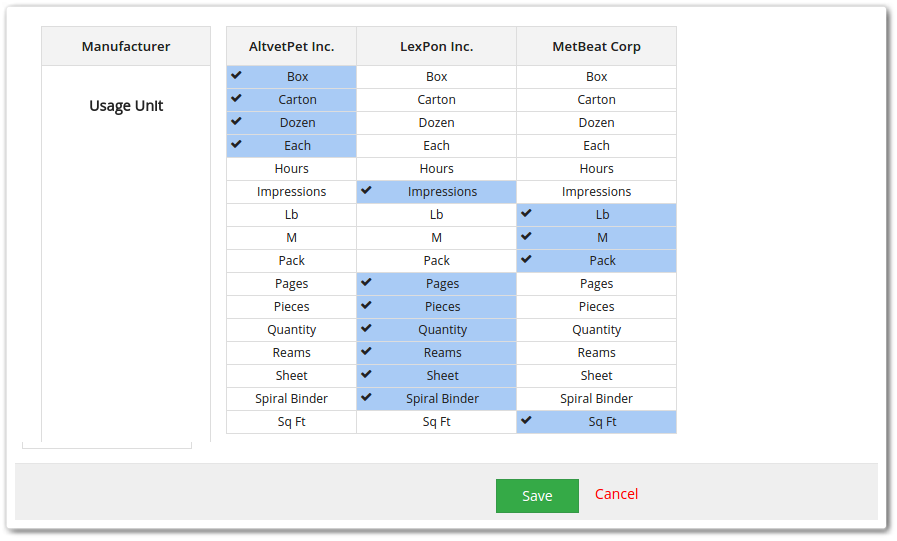Select Sq Ft under AltvetPet Inc.

point(291,422)
